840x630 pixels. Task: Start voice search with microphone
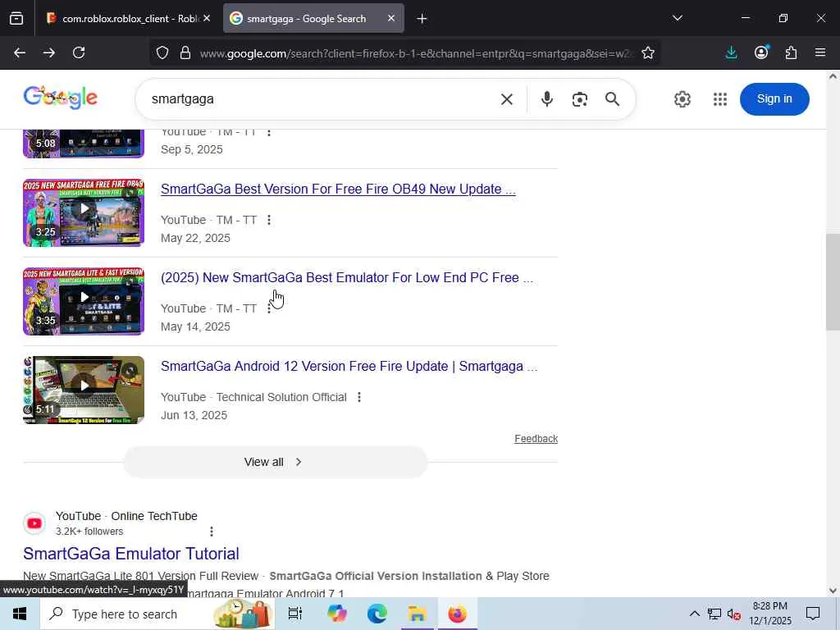[546, 99]
